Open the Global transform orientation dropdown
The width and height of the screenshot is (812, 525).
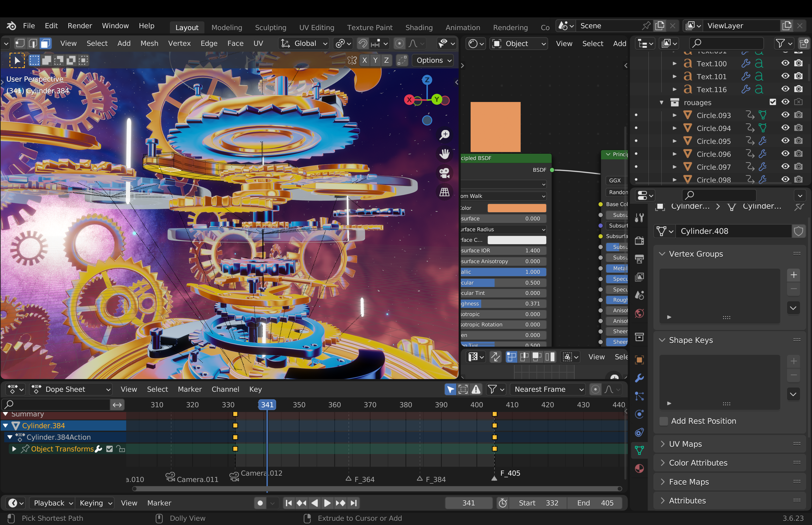click(x=304, y=43)
